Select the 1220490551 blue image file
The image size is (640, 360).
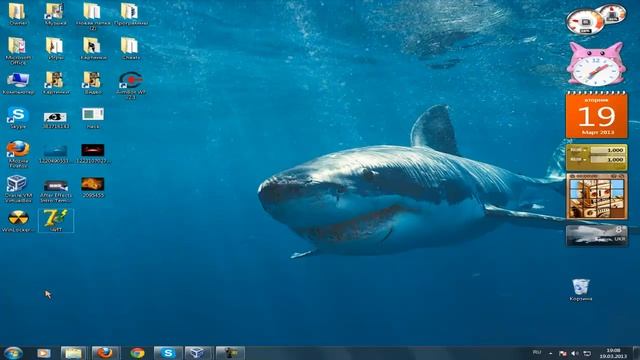point(55,153)
